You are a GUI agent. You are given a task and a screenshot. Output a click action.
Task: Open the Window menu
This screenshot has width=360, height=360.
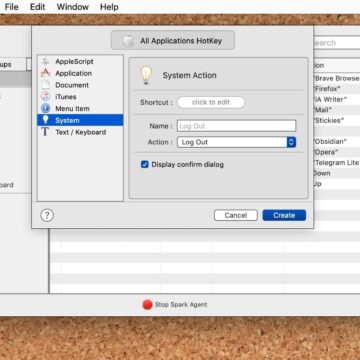(x=72, y=7)
